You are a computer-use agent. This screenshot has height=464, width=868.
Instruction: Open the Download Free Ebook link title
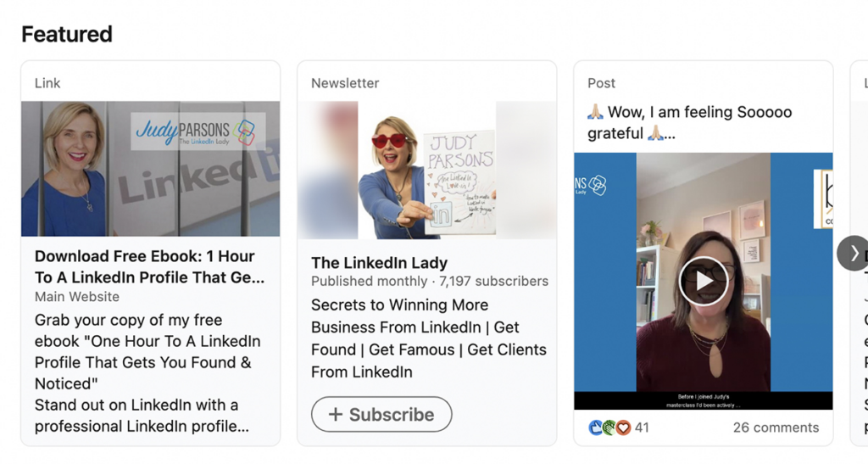tap(149, 266)
